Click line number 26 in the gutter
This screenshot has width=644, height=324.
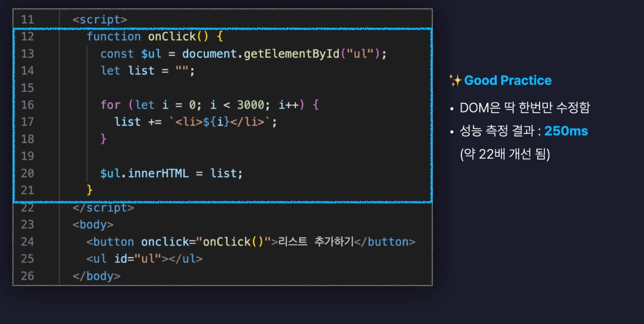pos(27,276)
